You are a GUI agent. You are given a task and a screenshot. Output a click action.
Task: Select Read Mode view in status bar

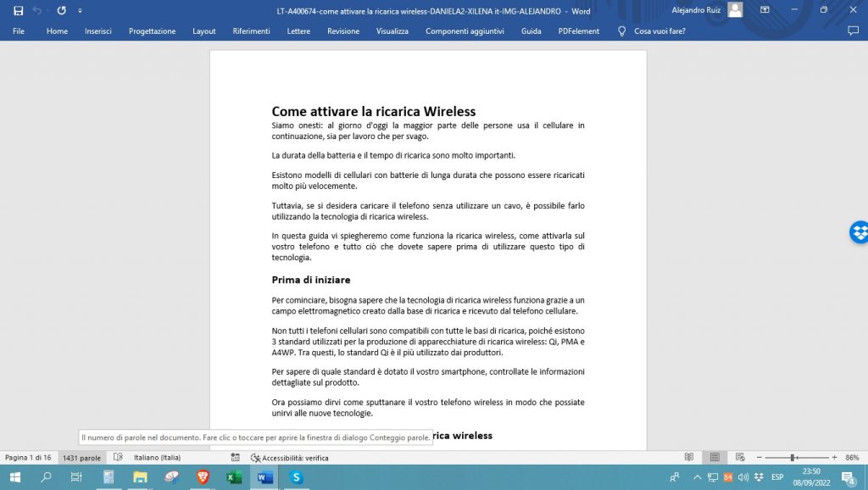click(x=689, y=457)
